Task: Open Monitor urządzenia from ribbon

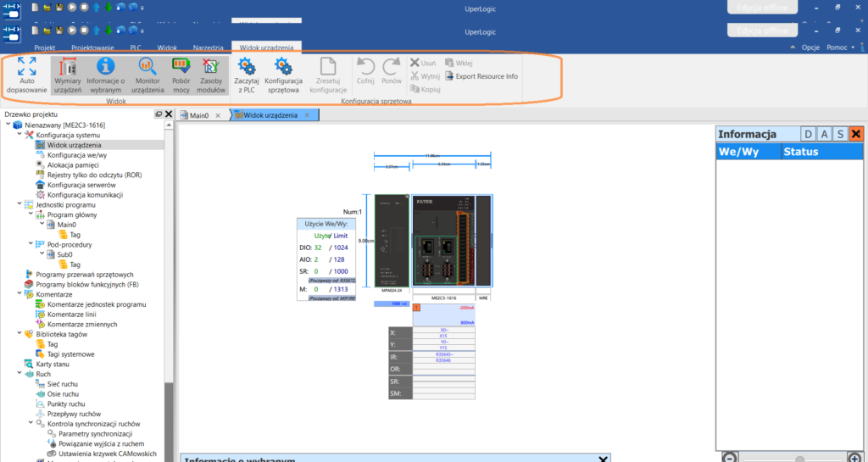Action: click(147, 75)
